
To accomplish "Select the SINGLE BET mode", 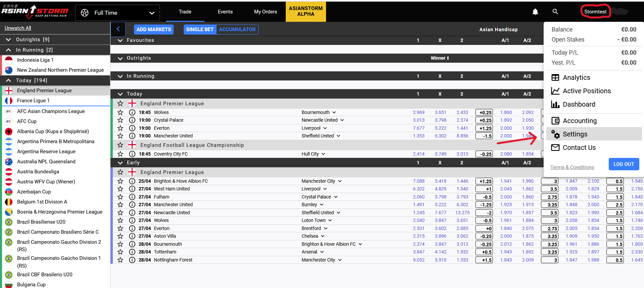I will pyautogui.click(x=200, y=30).
